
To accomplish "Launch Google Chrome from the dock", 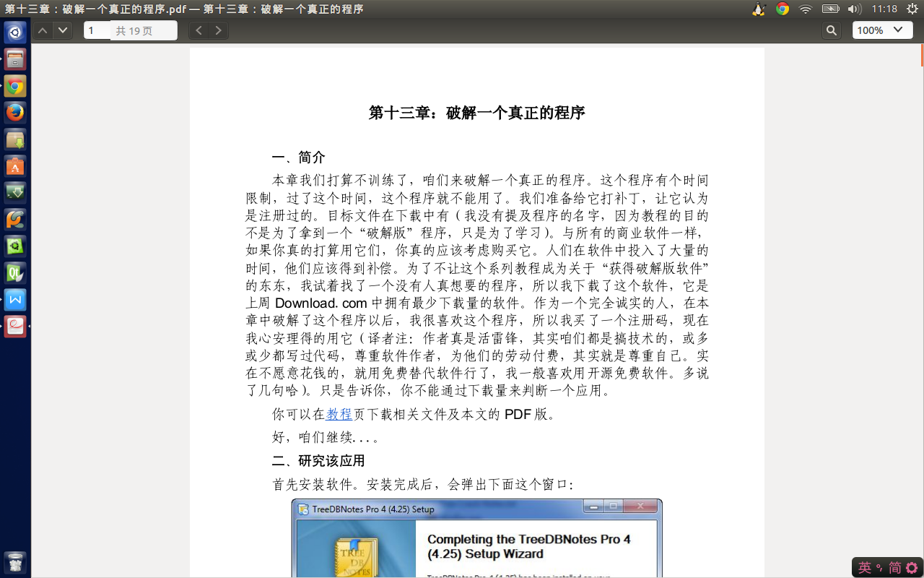I will click(15, 87).
